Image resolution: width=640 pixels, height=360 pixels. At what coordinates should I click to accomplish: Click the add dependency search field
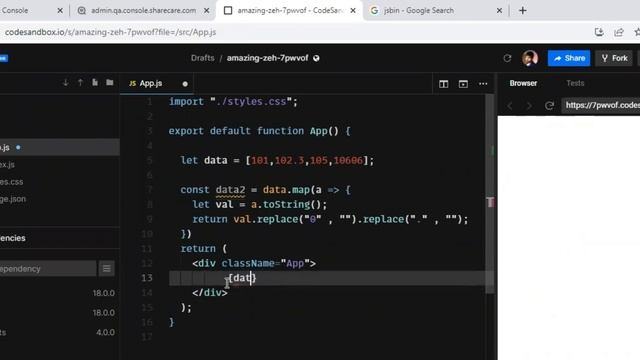coord(48,269)
